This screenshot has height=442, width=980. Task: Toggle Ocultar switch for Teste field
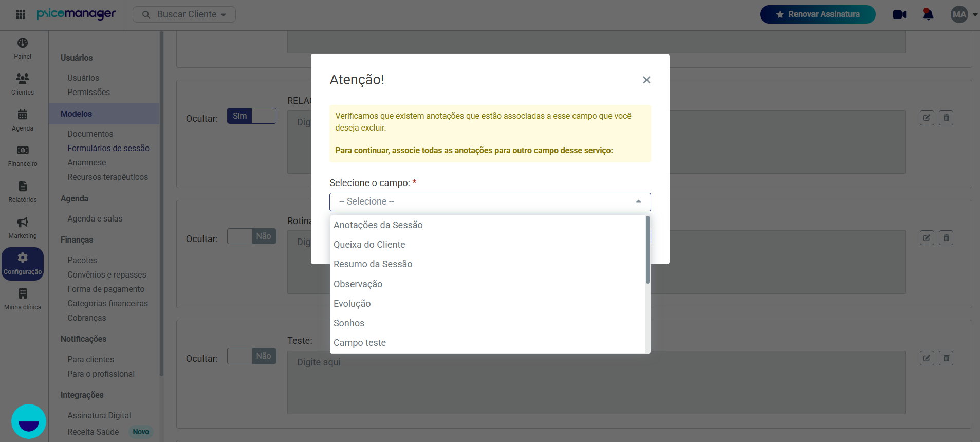[252, 356]
